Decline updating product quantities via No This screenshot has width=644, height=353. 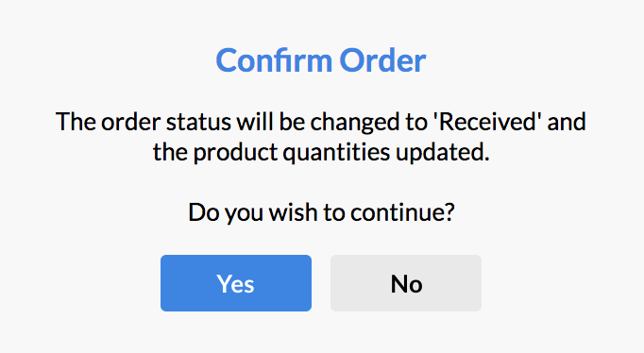point(406,283)
